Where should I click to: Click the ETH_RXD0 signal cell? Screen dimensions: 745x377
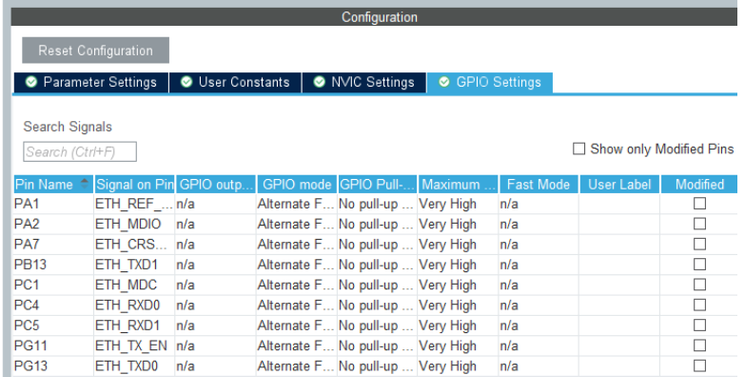[x=134, y=305]
